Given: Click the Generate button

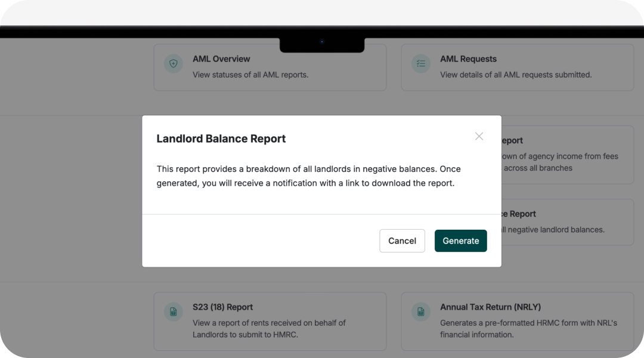Looking at the screenshot, I should click(x=460, y=240).
